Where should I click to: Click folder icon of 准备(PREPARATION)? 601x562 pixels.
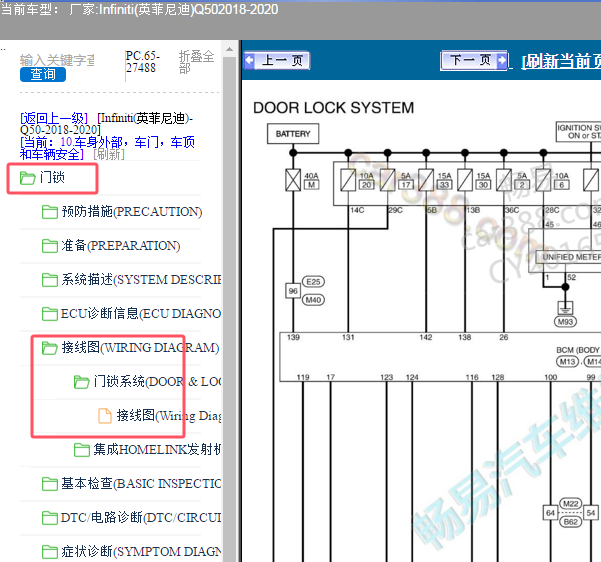click(x=50, y=246)
